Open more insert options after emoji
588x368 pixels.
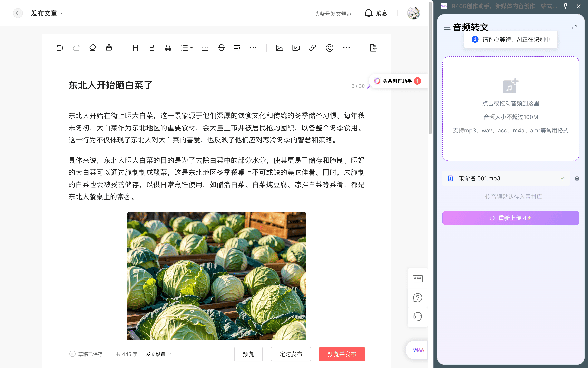click(x=346, y=48)
